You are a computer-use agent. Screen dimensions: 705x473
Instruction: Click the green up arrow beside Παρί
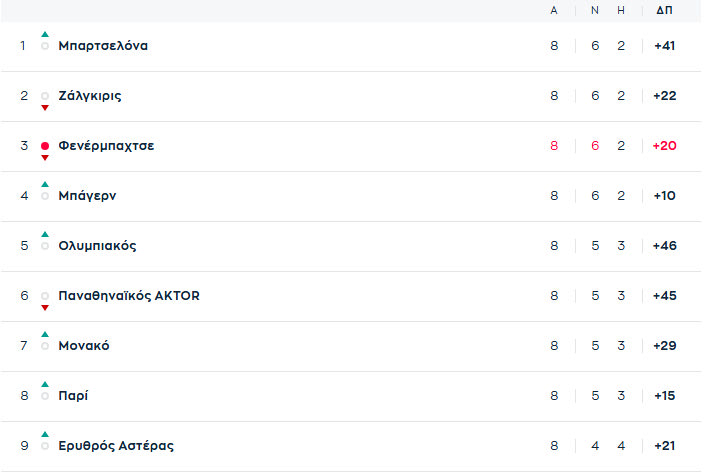(x=45, y=385)
